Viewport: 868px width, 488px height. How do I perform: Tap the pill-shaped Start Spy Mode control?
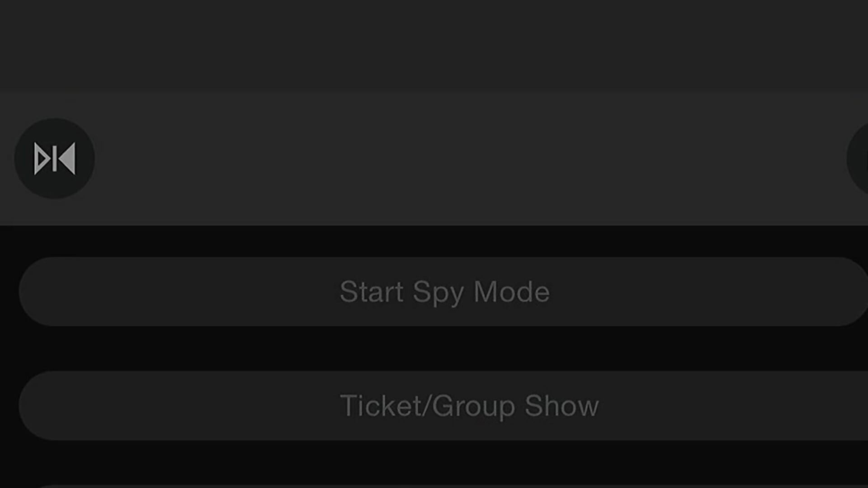443,291
